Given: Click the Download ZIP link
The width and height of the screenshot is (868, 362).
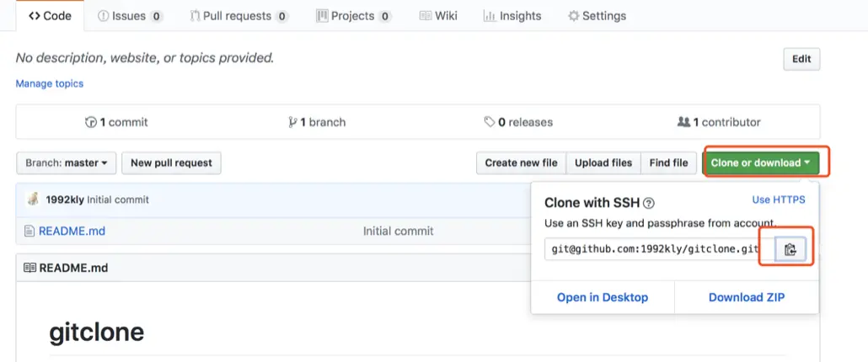Looking at the screenshot, I should pyautogui.click(x=746, y=297).
